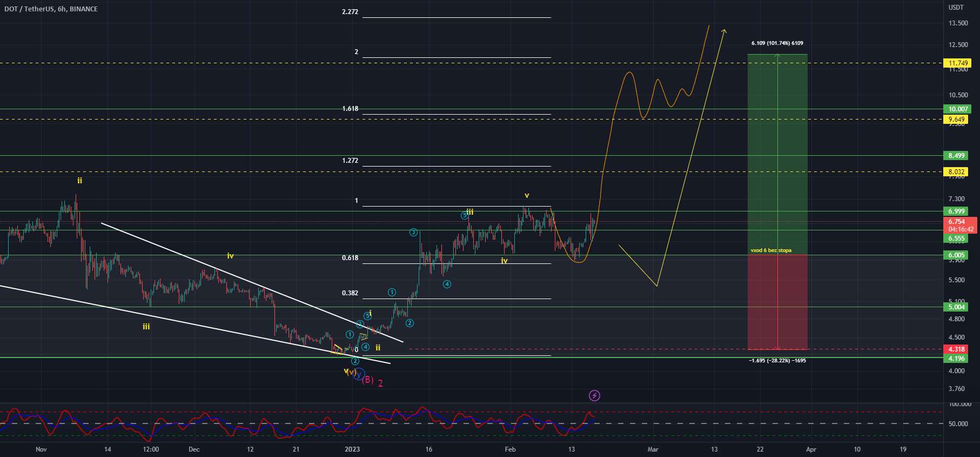Select the red 4.318 stop price label
The height and width of the screenshot is (457, 980).
point(956,349)
